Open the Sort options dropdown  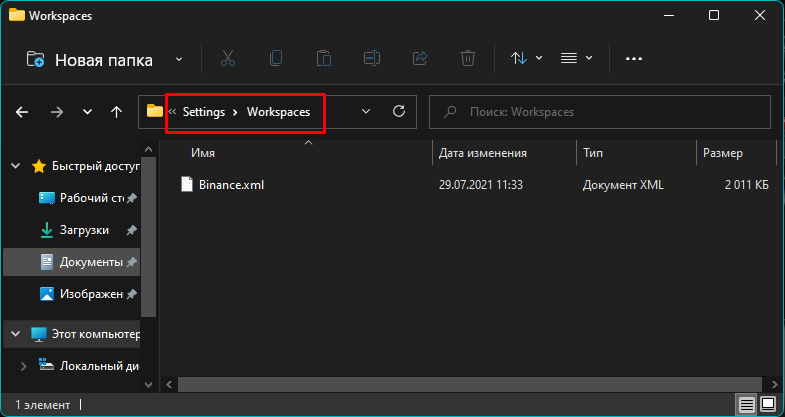(527, 58)
